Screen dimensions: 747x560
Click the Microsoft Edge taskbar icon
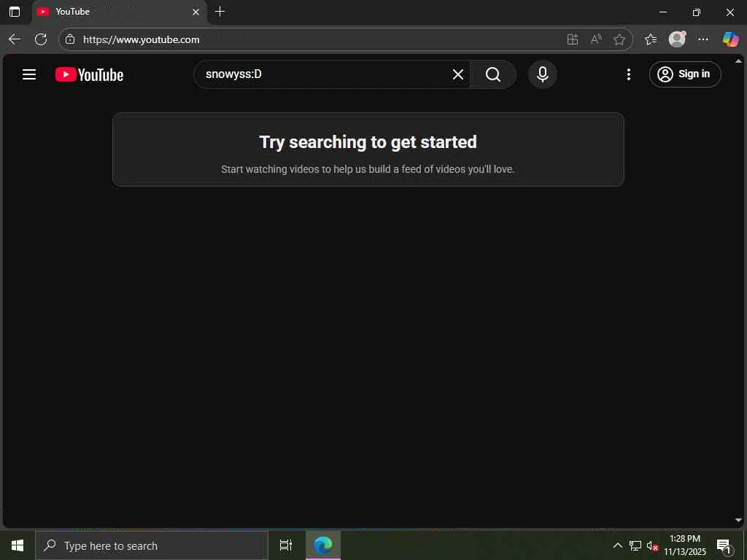[323, 545]
